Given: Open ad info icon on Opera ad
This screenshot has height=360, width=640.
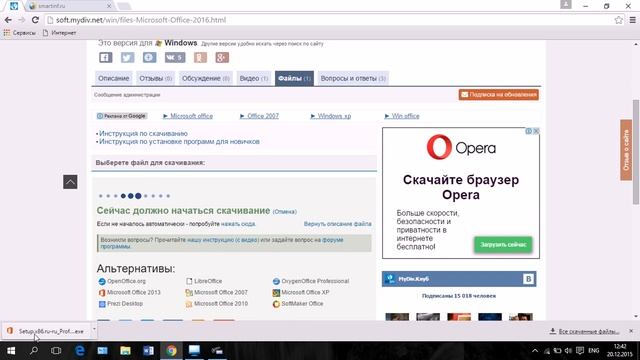Looking at the screenshot, I should coord(529,131).
